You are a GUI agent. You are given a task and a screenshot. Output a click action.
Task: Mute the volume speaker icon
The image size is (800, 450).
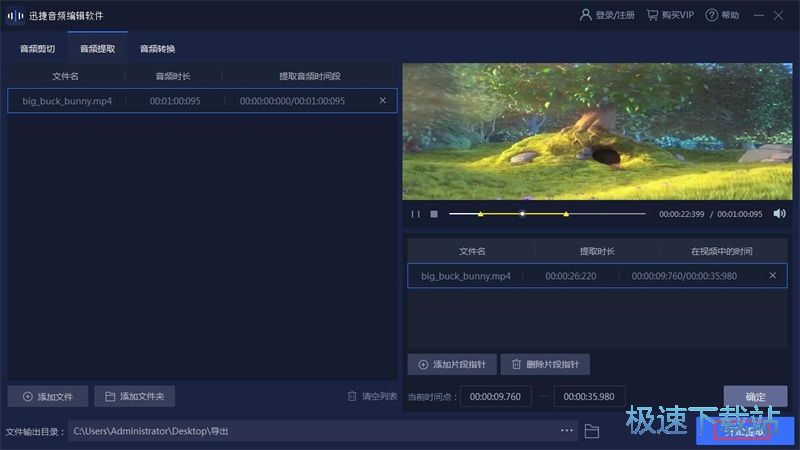click(779, 214)
